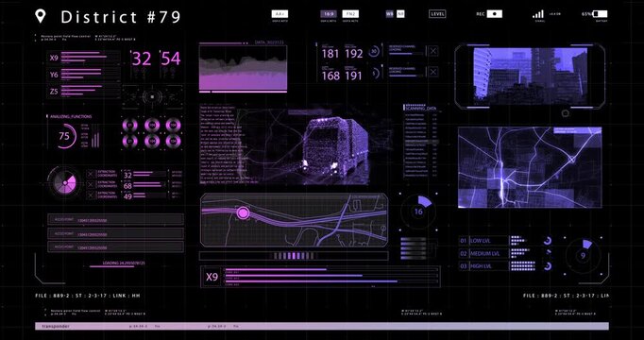Click the circular 75 gauge
Viewport: 644px width, 340px height.
pyautogui.click(x=66, y=136)
